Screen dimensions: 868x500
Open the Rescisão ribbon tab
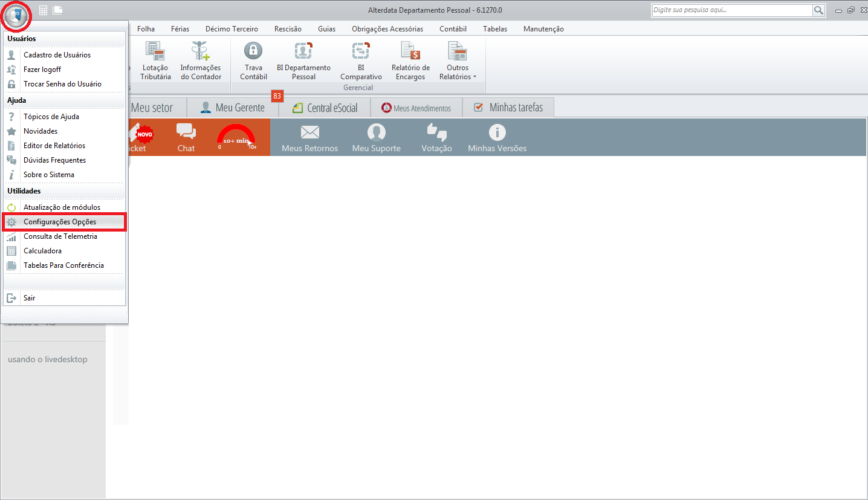point(288,29)
